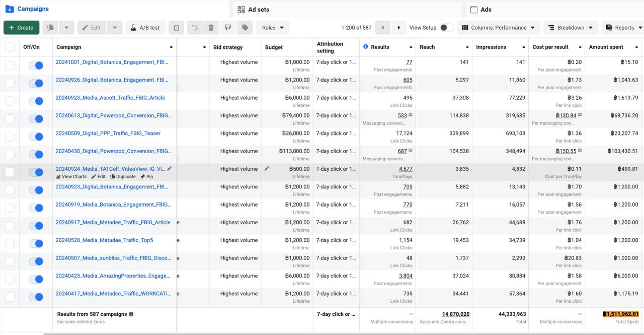Click the tag label icon in toolbar
Viewport: 644px width, 335px height.
coord(245,28)
